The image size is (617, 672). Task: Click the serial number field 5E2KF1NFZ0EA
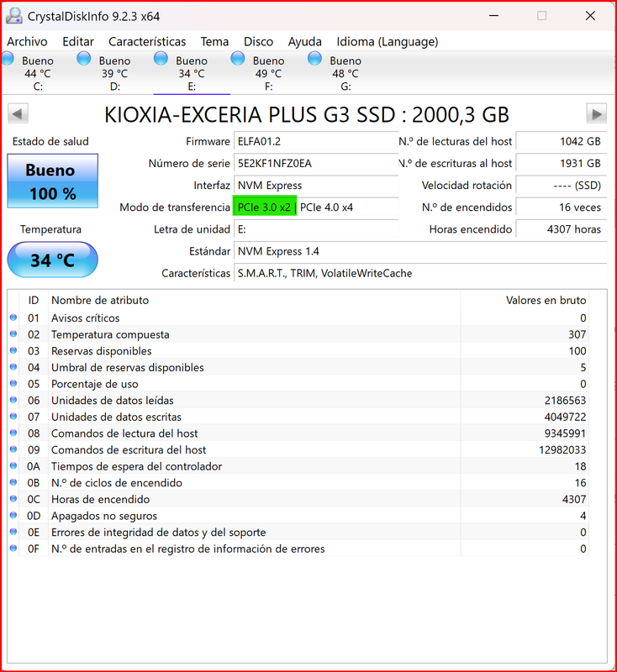point(316,163)
